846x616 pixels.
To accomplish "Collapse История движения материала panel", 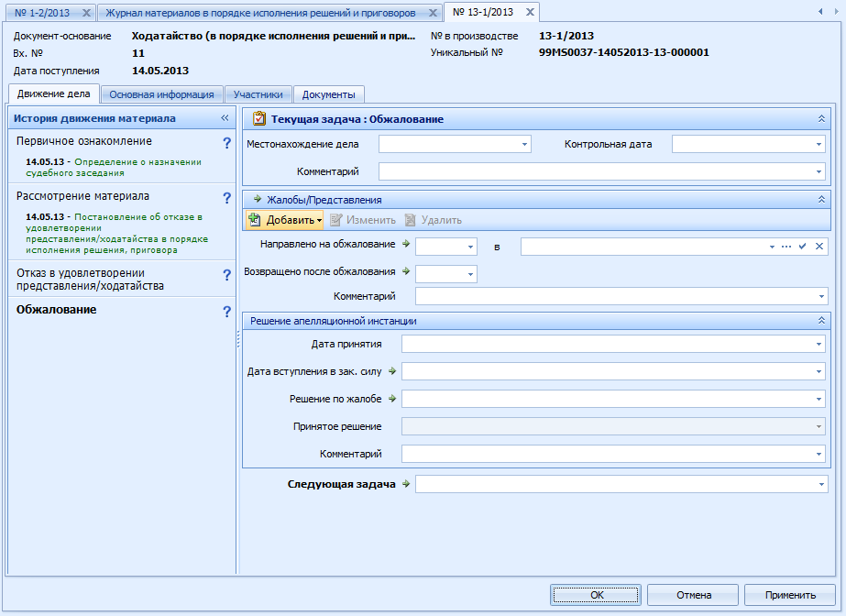I will [225, 117].
